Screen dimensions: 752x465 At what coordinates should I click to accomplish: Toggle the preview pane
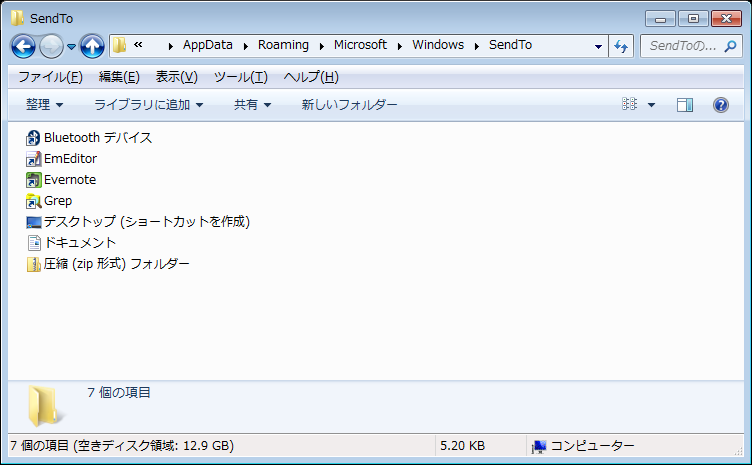click(x=685, y=105)
